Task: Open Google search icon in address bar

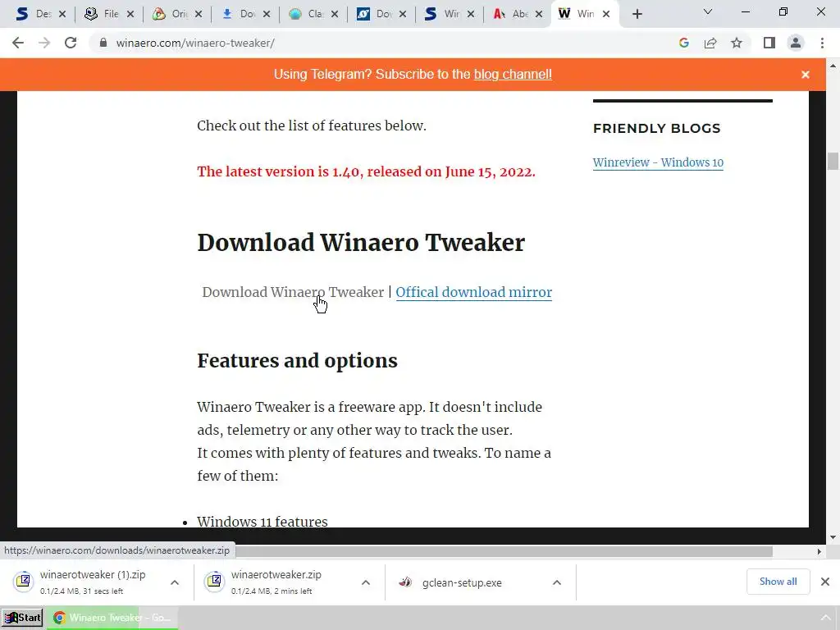Action: (683, 43)
